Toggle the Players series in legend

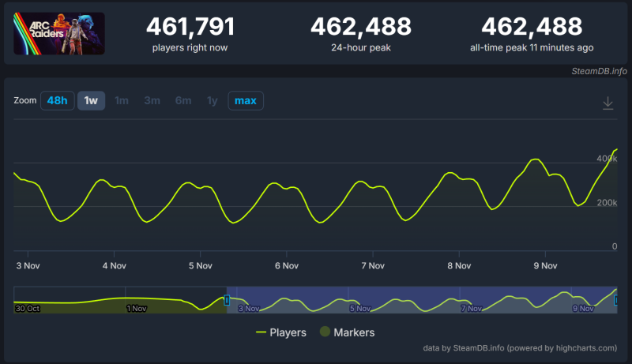point(281,332)
